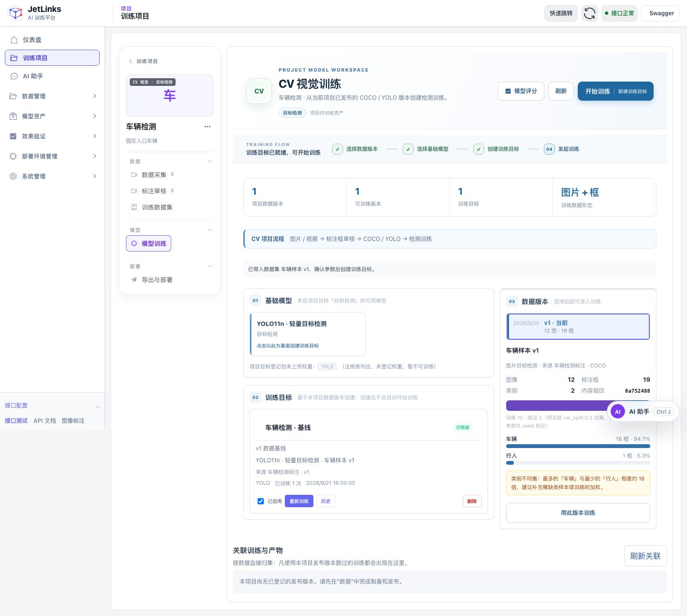Click the 快速跳转 button
The width and height of the screenshot is (687, 616).
pyautogui.click(x=561, y=13)
